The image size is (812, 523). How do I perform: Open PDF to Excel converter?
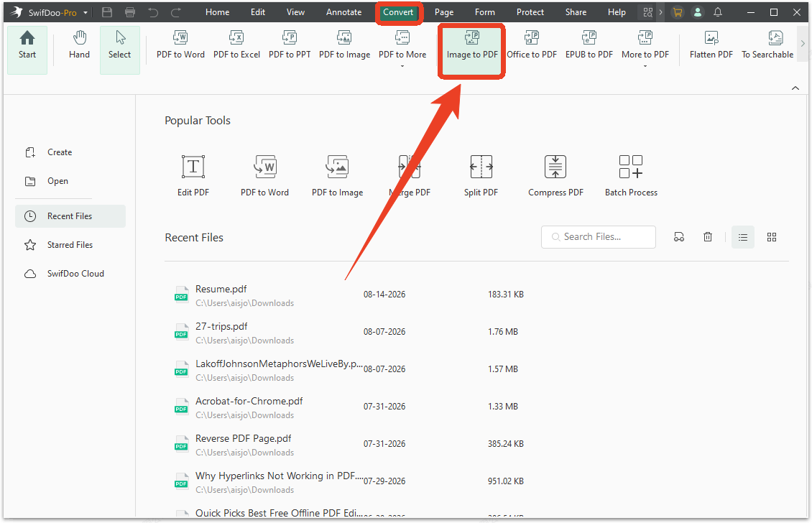236,45
